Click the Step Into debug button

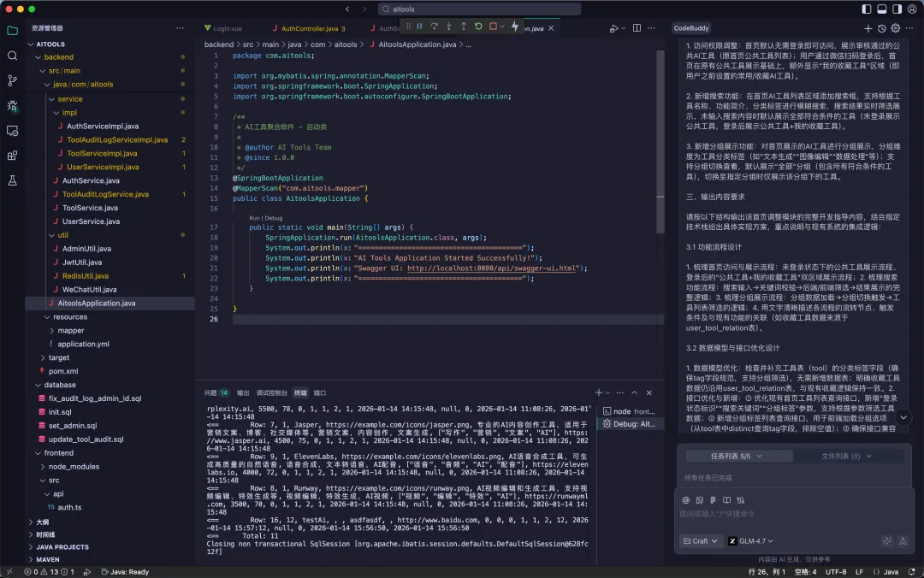(x=449, y=27)
